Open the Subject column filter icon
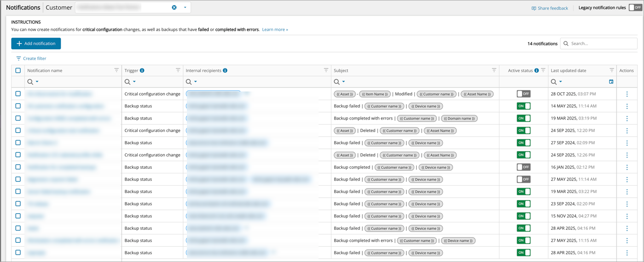This screenshot has height=262, width=644. (494, 70)
